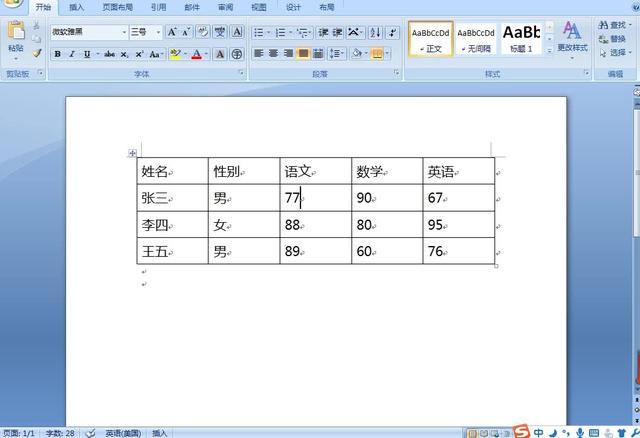The height and width of the screenshot is (438, 640).
Task: Open the line spacing dropdown
Action: [x=337, y=53]
